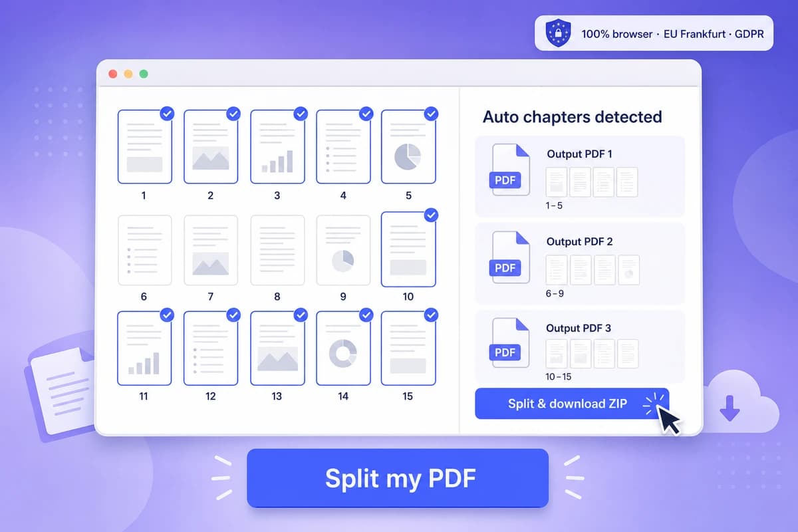Viewport: 798px width, 532px height.
Task: Click the Output PDF 2 label
Action: (x=579, y=241)
